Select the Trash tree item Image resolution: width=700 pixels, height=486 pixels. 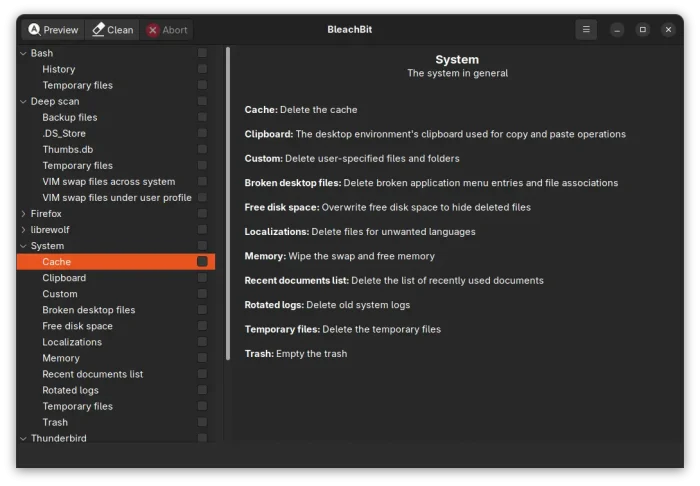coord(55,423)
